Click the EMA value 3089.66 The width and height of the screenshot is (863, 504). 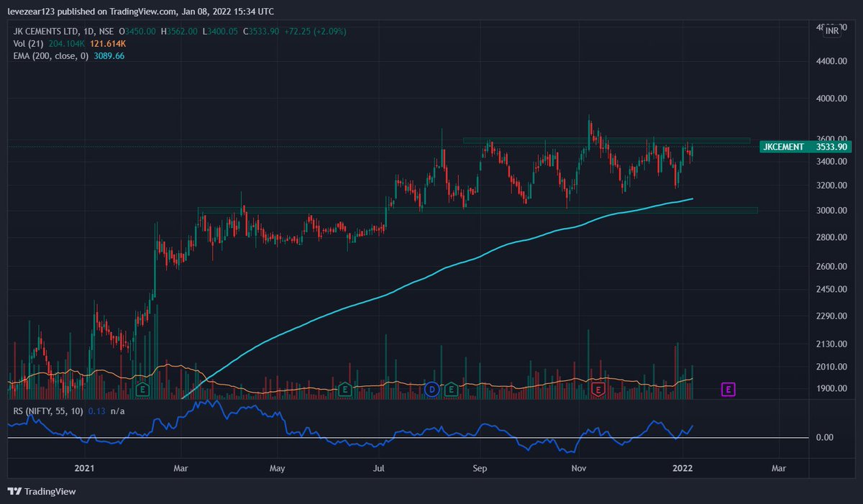point(109,55)
